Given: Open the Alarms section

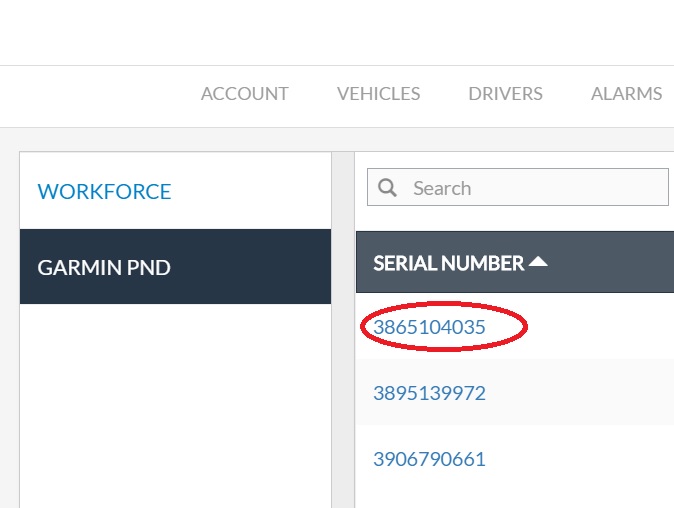Looking at the screenshot, I should click(626, 94).
